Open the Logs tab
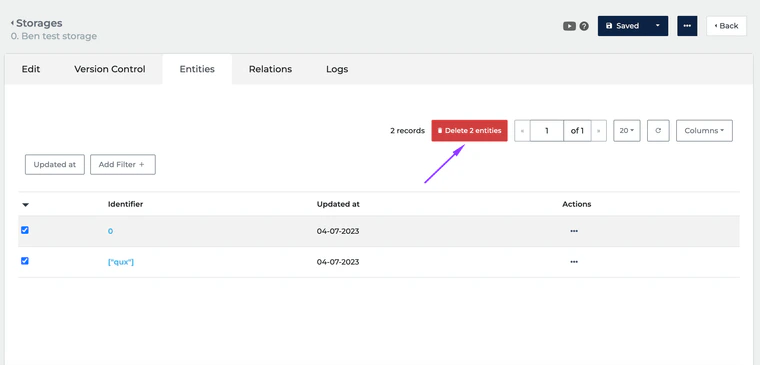The height and width of the screenshot is (365, 760). pos(337,69)
